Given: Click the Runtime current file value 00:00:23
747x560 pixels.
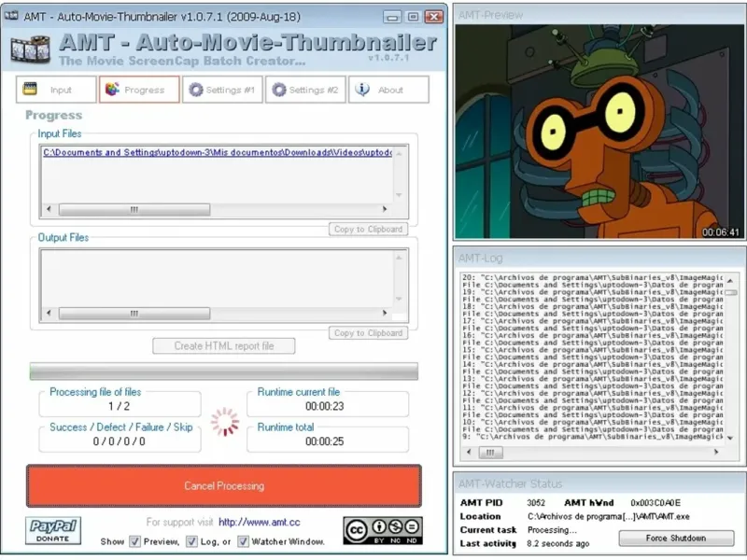Looking at the screenshot, I should (324, 406).
